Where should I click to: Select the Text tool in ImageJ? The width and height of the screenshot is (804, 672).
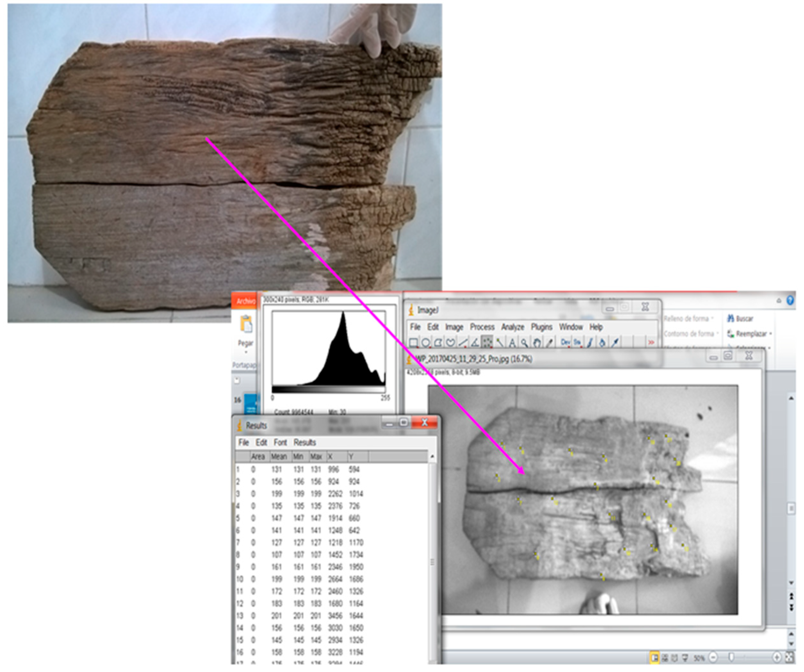[512, 342]
